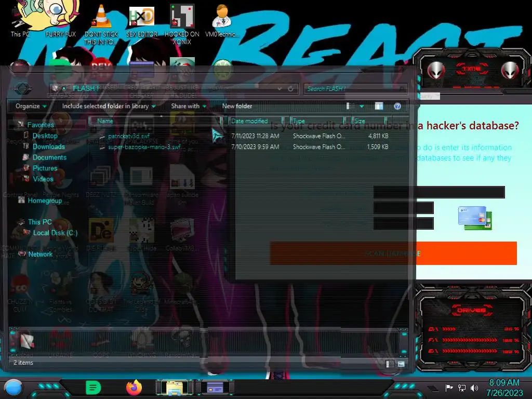
Task: Select Network in the navigation pane
Action: (40, 254)
